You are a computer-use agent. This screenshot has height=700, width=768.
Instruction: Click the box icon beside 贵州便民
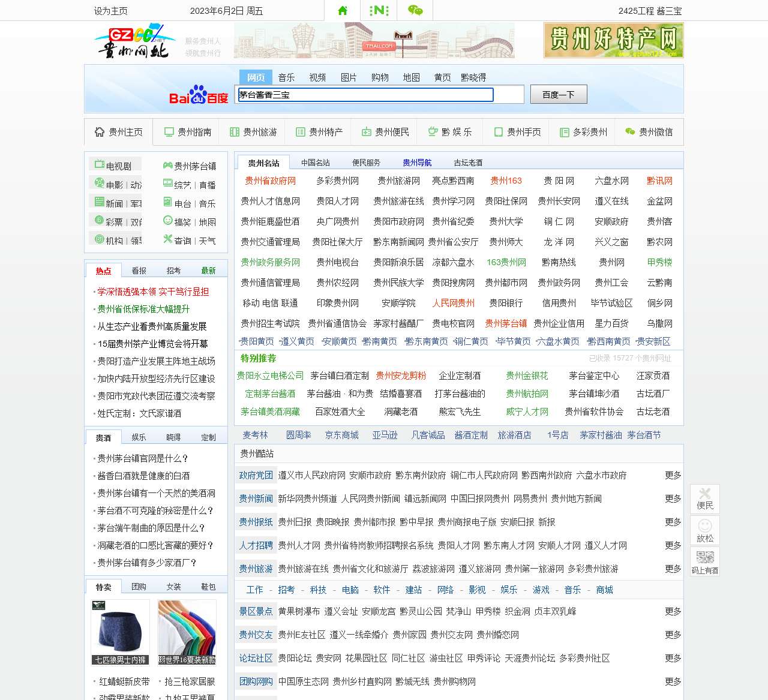367,132
